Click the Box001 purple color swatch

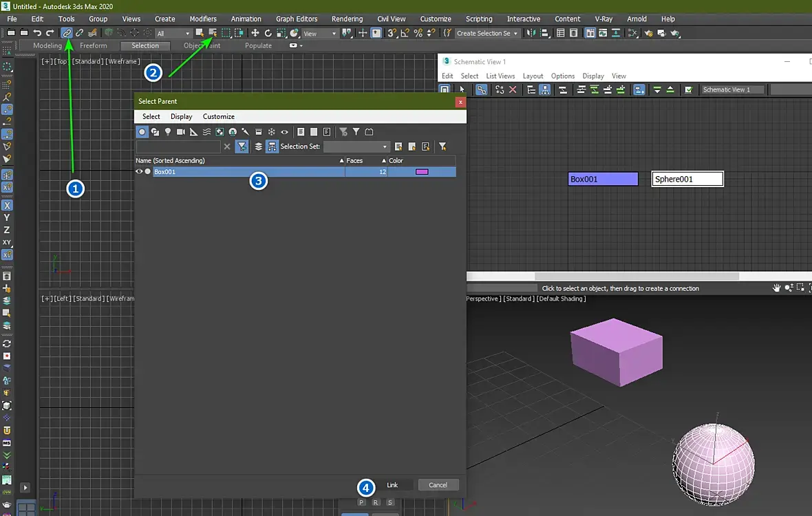pos(422,172)
